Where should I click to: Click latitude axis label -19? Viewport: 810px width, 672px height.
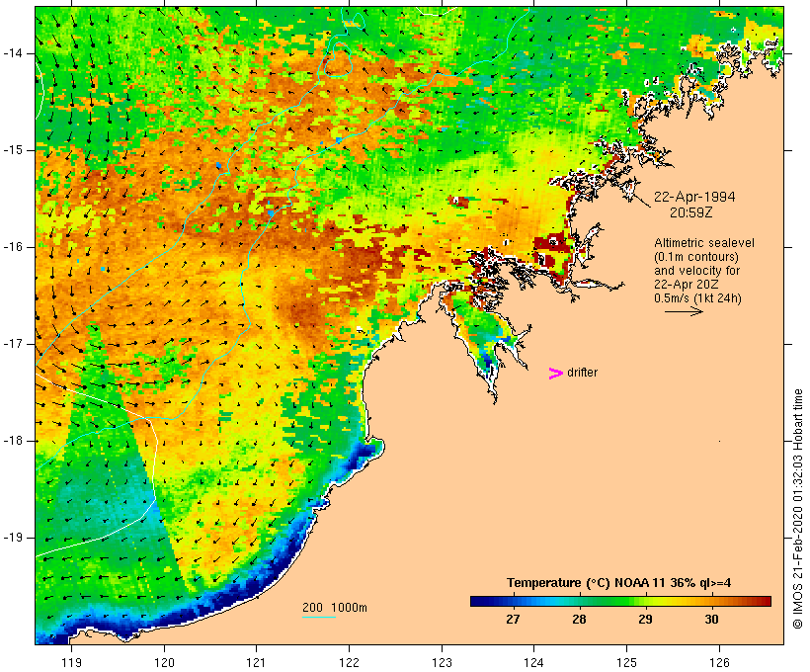pos(13,538)
